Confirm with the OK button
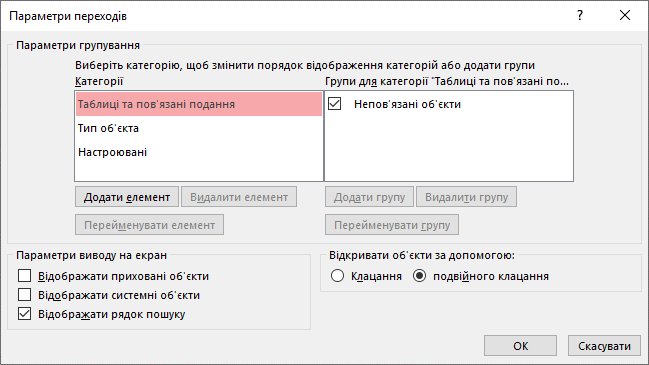649x365 pixels. tap(520, 346)
